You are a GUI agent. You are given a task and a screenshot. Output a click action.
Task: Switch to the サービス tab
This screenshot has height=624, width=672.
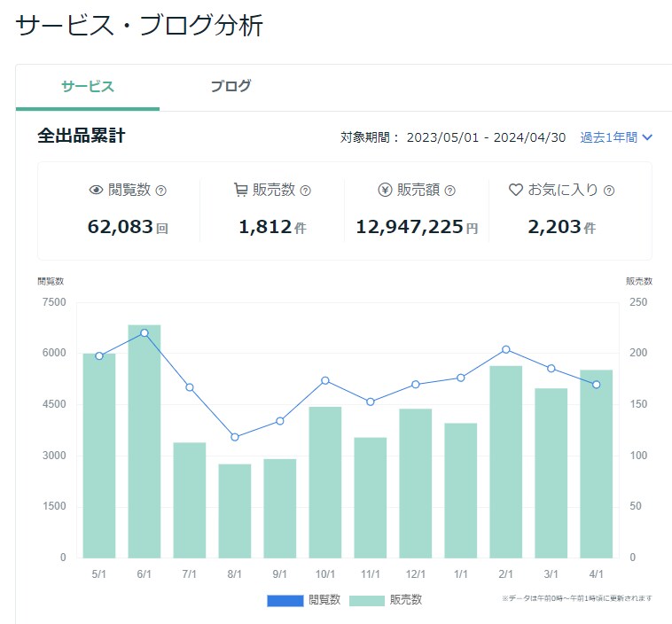pyautogui.click(x=88, y=87)
